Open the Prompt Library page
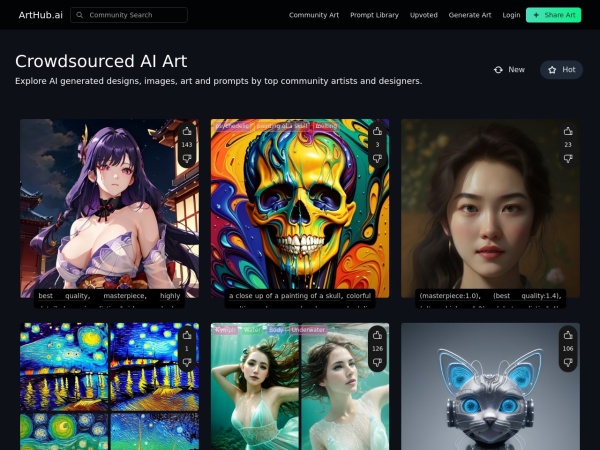Viewport: 600px width, 450px height. [374, 15]
